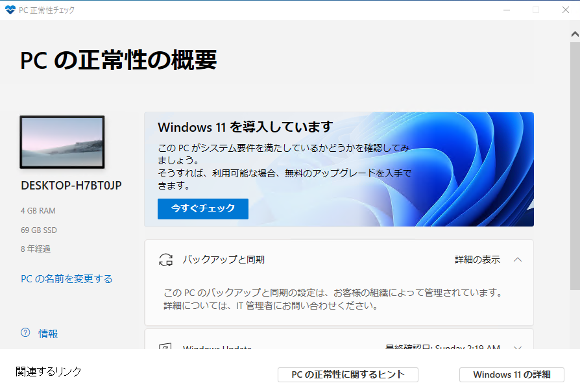Collapse the バックアップと同期 section chevron
The width and height of the screenshot is (580, 392).
tap(518, 260)
